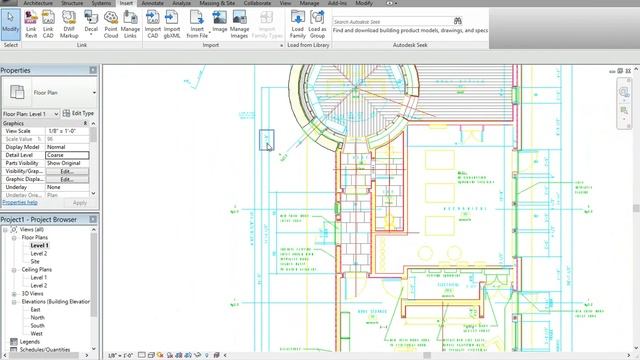The width and height of the screenshot is (640, 360).
Task: Expand the 3D Views tree node
Action: pos(14,294)
